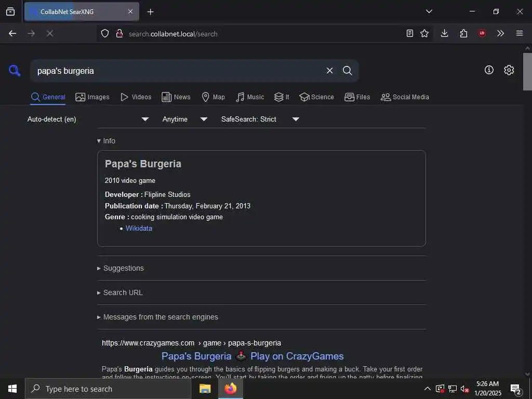This screenshot has height=399, width=532.
Task: Open the Wikidata link
Action: click(139, 229)
